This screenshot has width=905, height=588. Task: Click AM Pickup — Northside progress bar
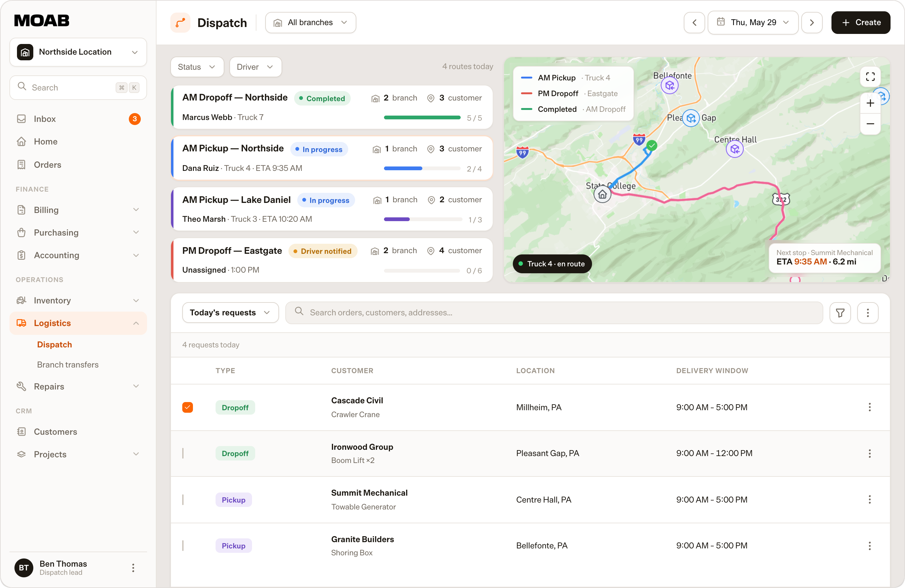422,168
